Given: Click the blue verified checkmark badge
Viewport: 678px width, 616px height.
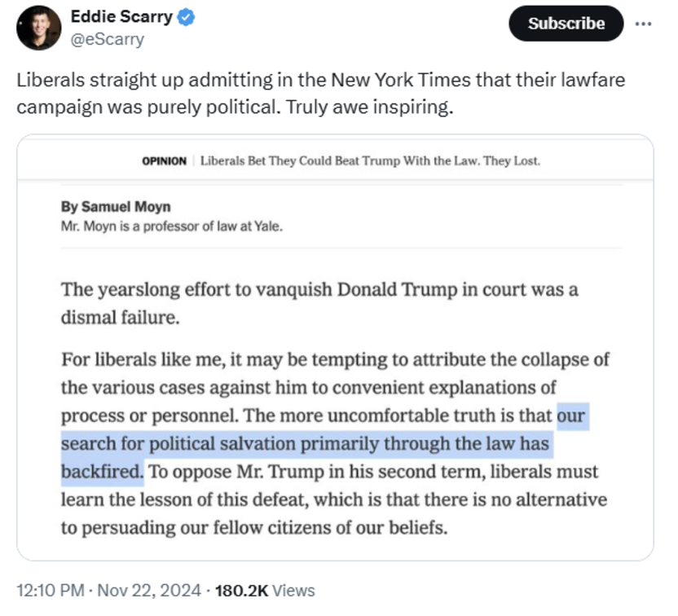Looking at the screenshot, I should click(186, 17).
